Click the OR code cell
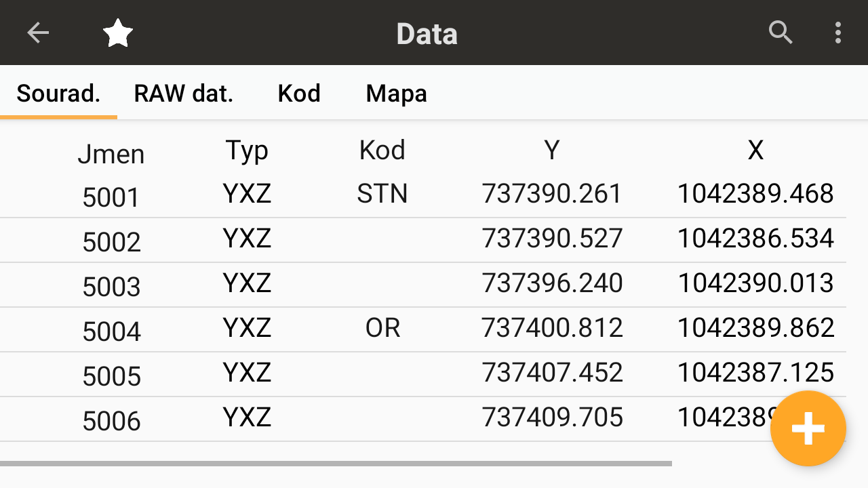Screen dimensions: 868x488 tap(382, 328)
